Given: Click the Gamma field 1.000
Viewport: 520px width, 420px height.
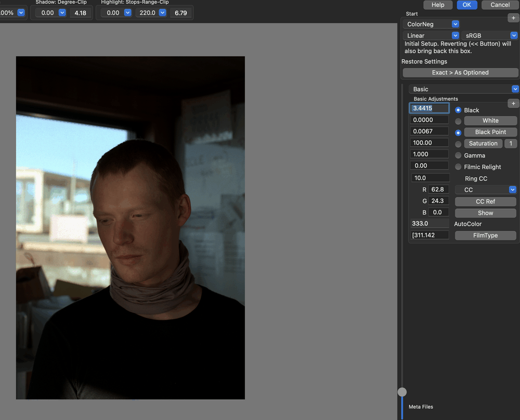Looking at the screenshot, I should pyautogui.click(x=430, y=154).
